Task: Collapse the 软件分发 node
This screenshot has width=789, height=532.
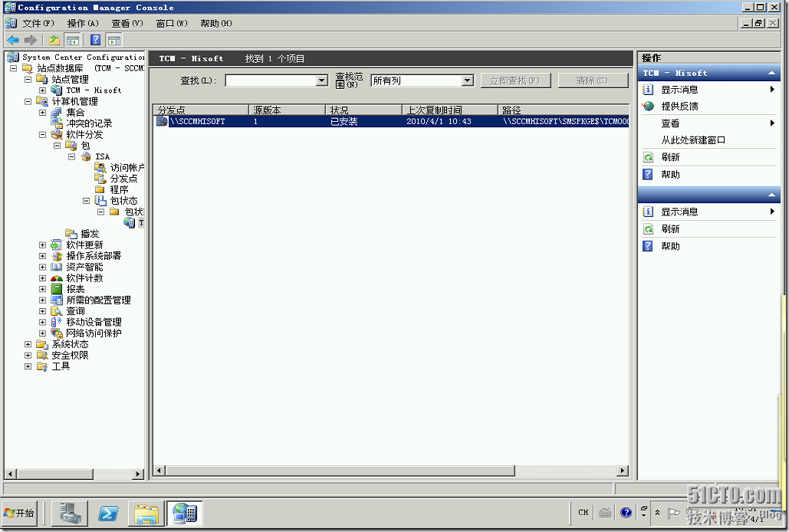Action: (x=42, y=135)
